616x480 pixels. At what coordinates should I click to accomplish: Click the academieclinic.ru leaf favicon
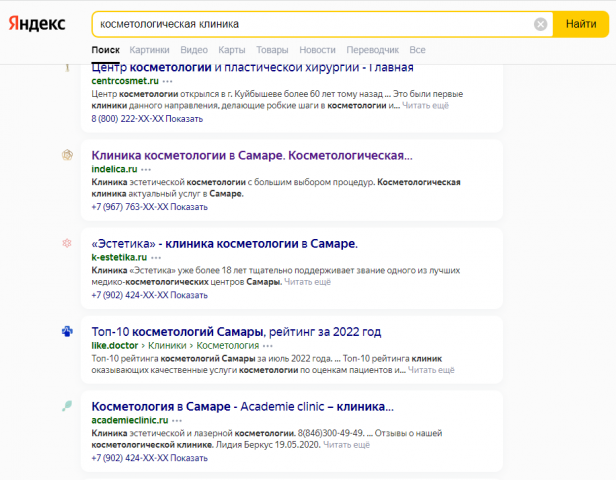[67, 406]
